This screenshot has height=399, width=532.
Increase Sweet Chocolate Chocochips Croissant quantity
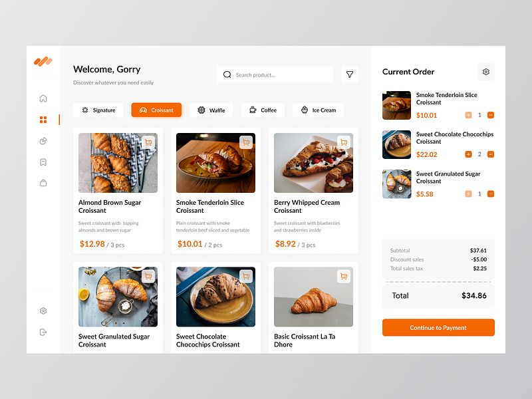(468, 154)
